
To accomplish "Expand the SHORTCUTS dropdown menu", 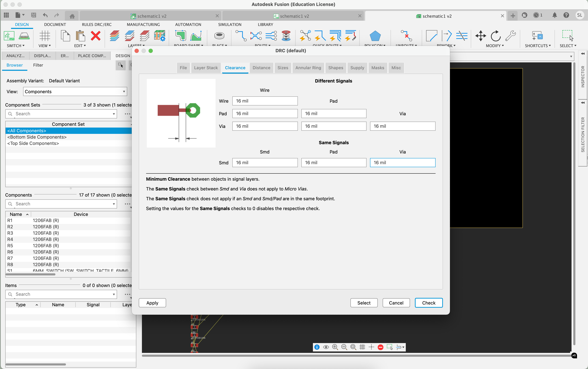I will click(538, 46).
